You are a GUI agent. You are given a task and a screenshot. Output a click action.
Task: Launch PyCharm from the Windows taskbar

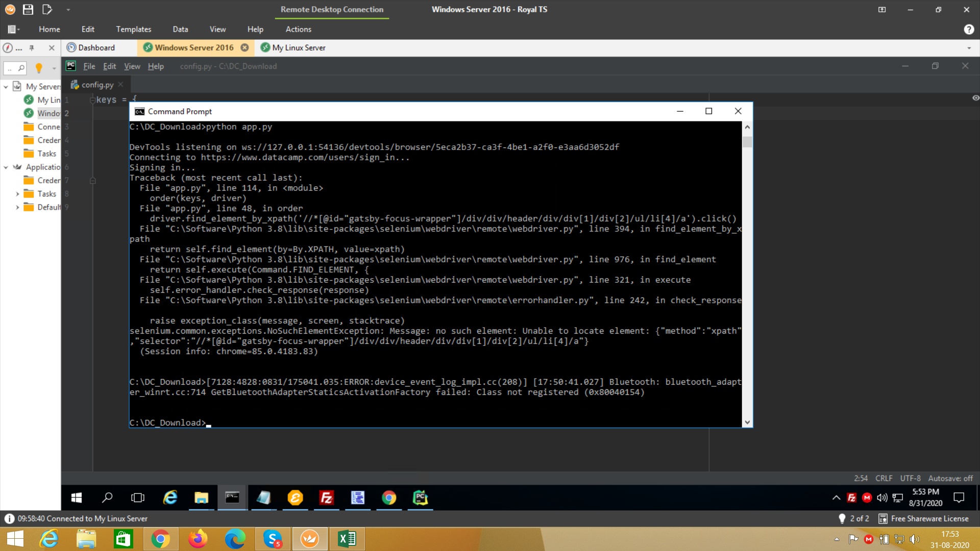(420, 498)
